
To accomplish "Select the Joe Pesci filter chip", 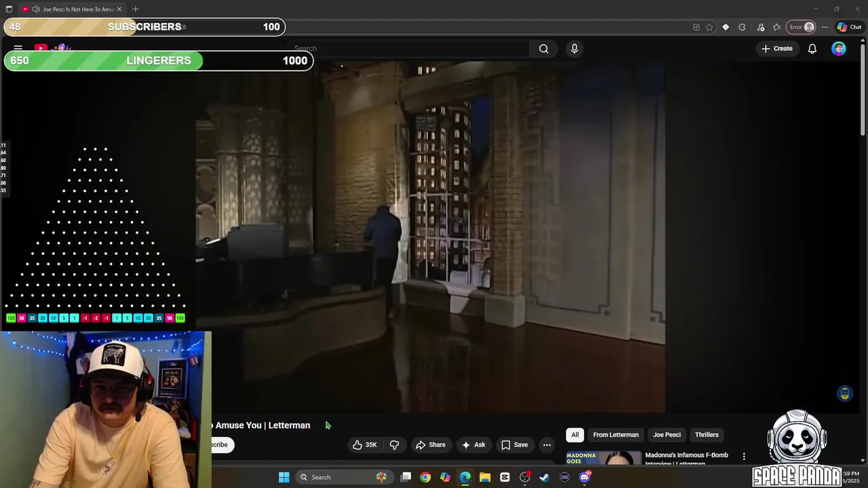I will 667,434.
